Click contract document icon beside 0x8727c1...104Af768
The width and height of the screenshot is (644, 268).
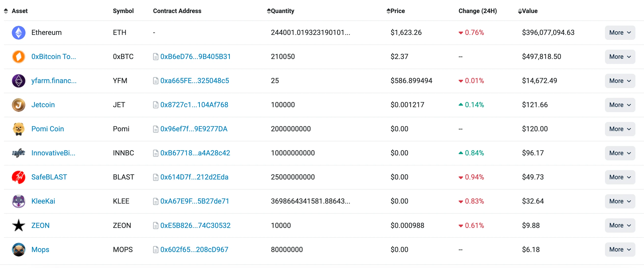click(155, 105)
